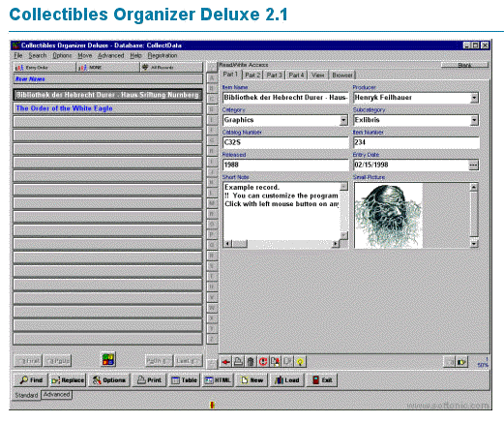Open the Advanced menu

coord(111,55)
